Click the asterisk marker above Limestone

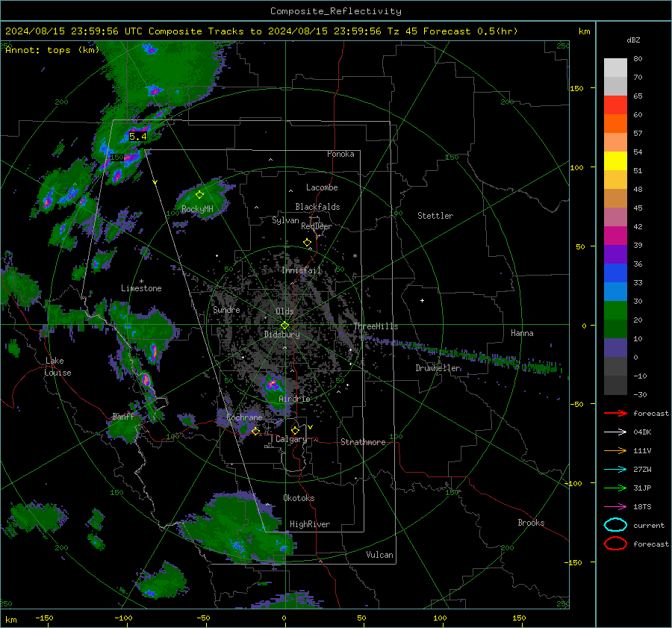point(141,282)
